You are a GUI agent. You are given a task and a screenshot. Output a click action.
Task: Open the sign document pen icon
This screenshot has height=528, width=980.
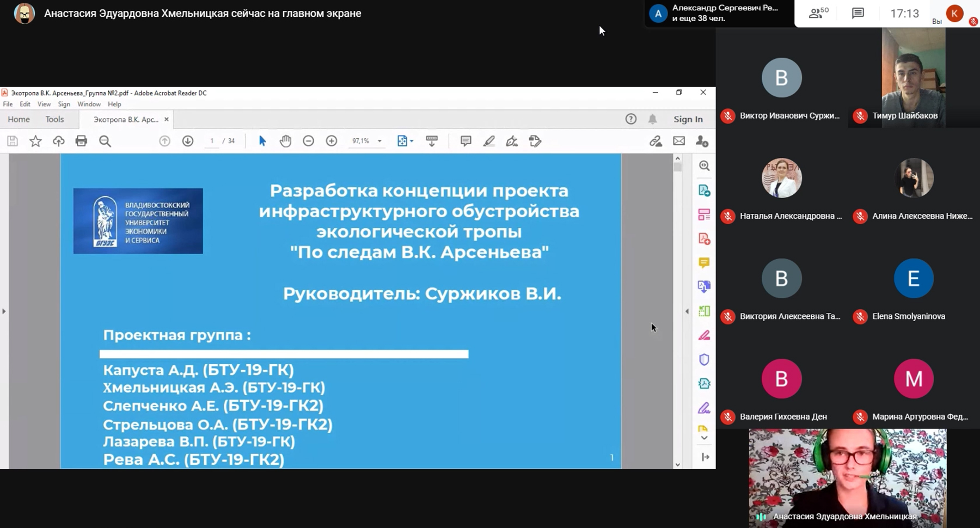pos(512,141)
